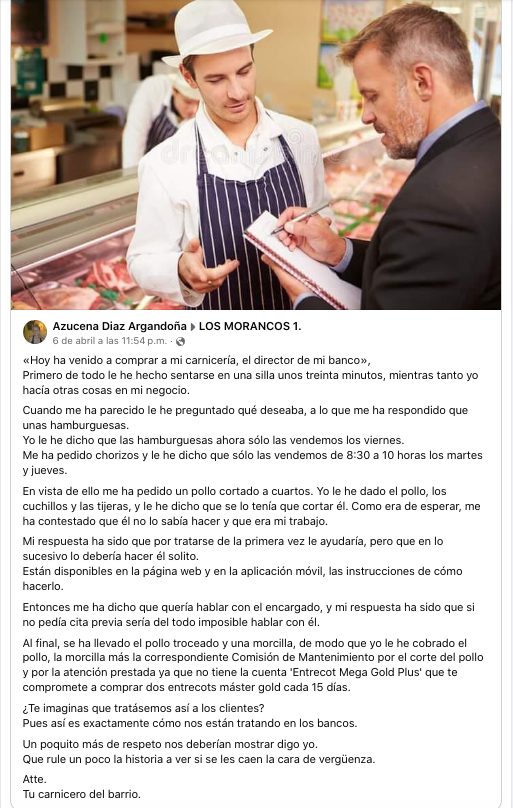Click the butcher's white hat in photo

[215, 32]
